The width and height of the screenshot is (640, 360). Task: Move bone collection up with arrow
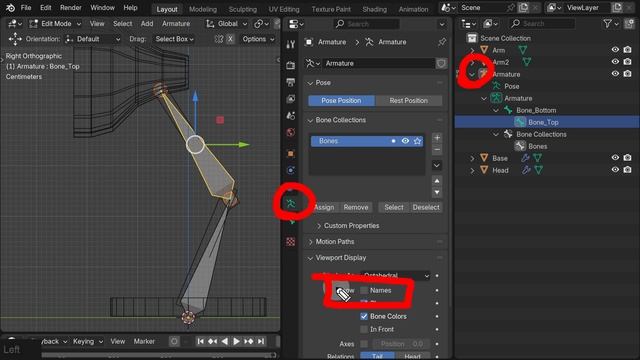tap(437, 181)
